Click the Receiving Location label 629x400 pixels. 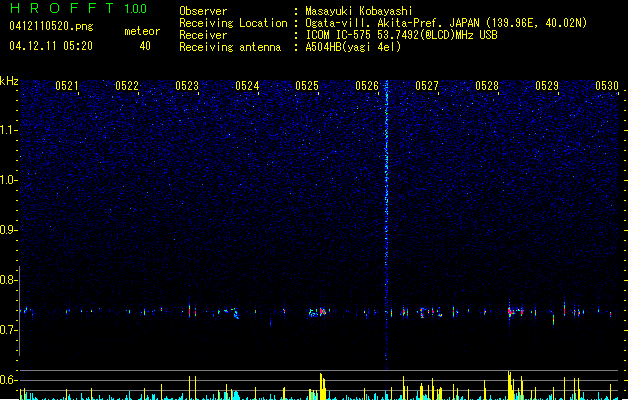pyautogui.click(x=233, y=23)
